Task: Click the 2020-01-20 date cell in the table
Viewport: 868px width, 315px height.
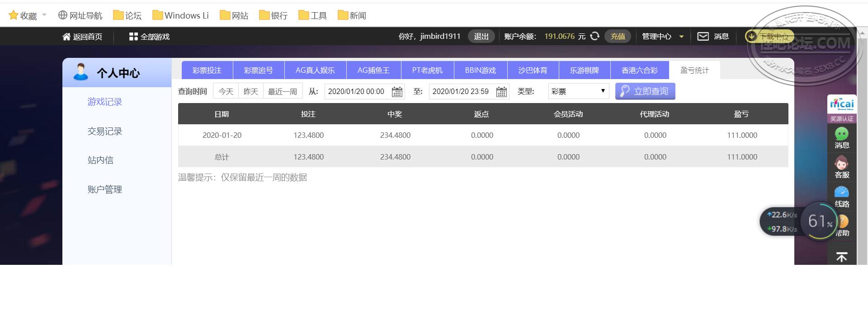Action: 222,135
